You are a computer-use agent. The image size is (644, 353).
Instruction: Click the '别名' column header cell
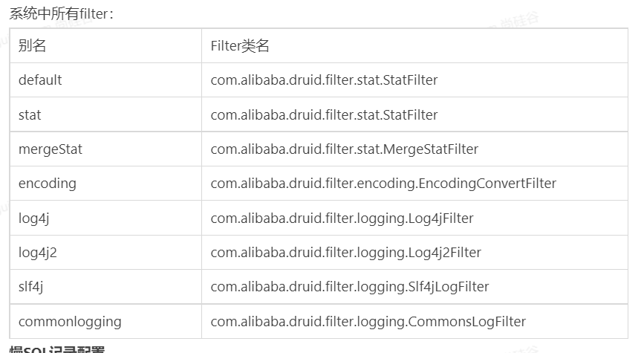(x=105, y=45)
